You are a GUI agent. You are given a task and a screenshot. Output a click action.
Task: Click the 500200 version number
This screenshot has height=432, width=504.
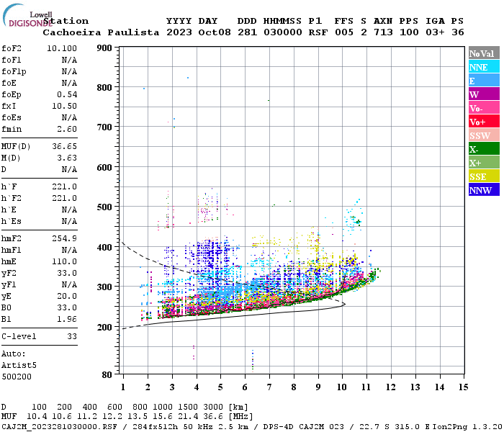[x=17, y=377]
